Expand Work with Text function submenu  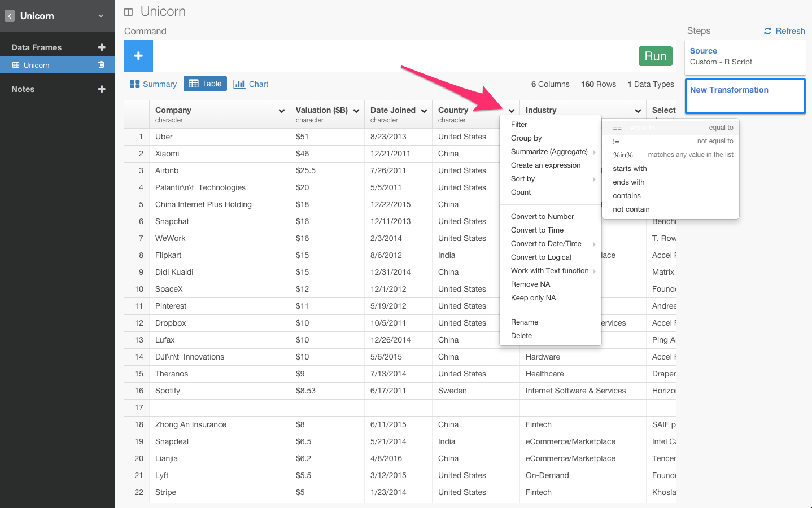(551, 271)
